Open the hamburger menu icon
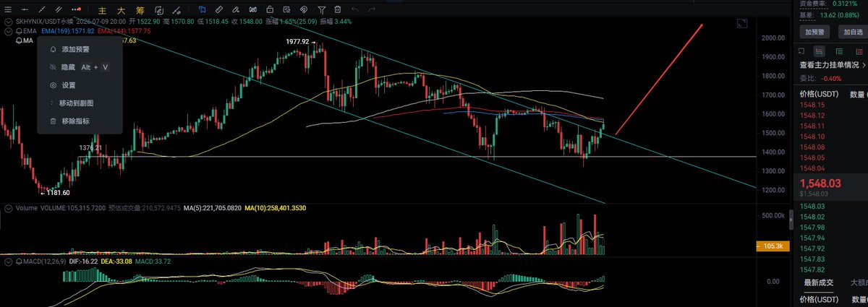The height and width of the screenshot is (307, 868). tap(8, 9)
